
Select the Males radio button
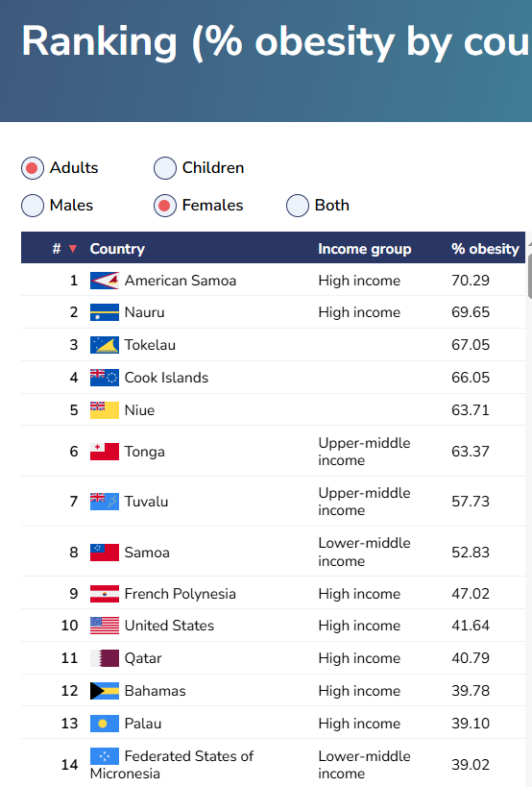coord(33,206)
